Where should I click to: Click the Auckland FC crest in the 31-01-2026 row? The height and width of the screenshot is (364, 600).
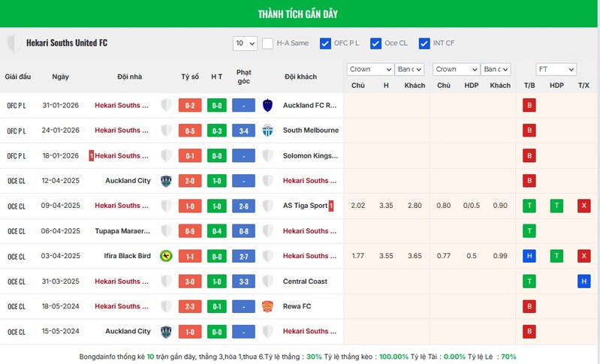click(267, 105)
